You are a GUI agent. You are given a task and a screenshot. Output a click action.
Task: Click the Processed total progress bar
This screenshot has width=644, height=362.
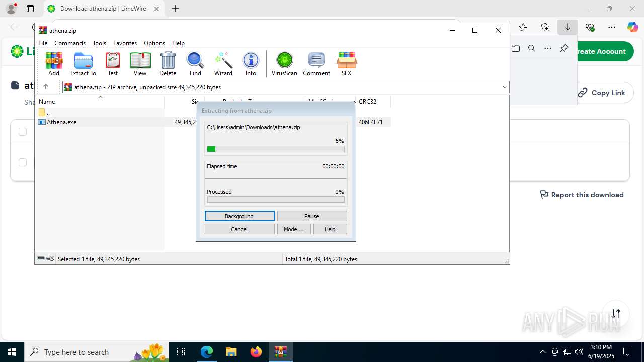[x=276, y=200]
